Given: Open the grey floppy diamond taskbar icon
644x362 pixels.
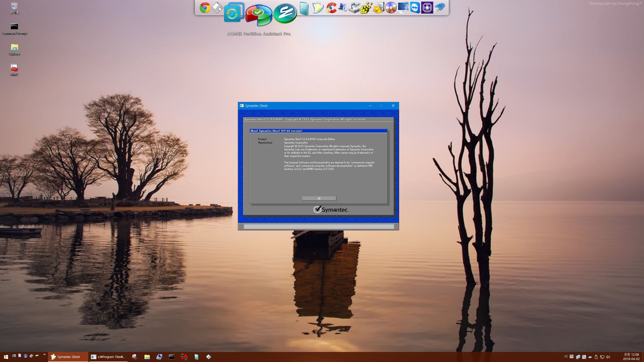Looking at the screenshot, I should click(x=209, y=357).
